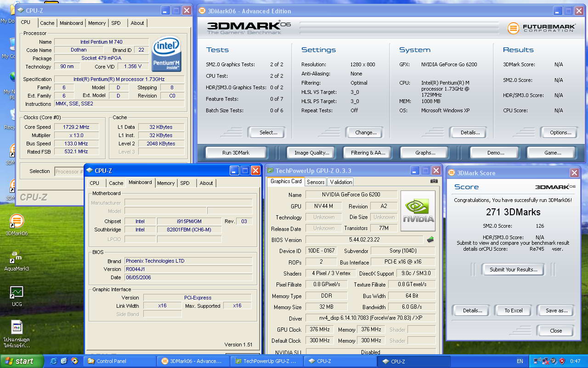
Task: Click the Graphs... button
Action: (x=425, y=153)
